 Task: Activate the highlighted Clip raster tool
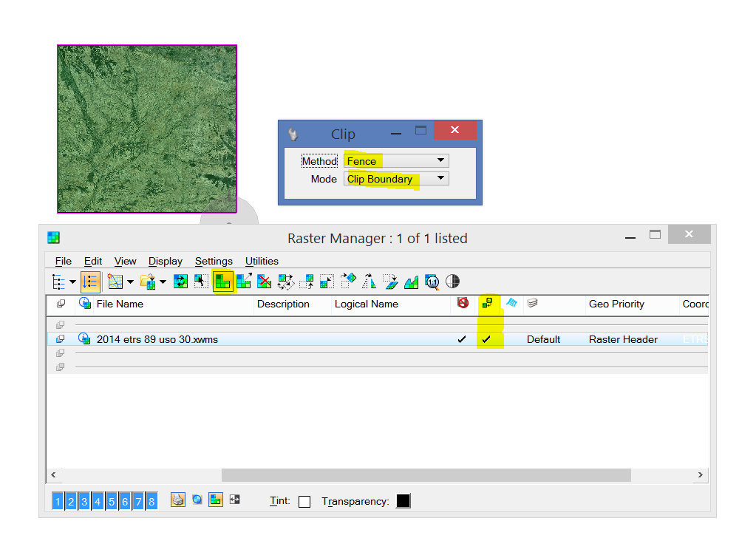[x=222, y=282]
